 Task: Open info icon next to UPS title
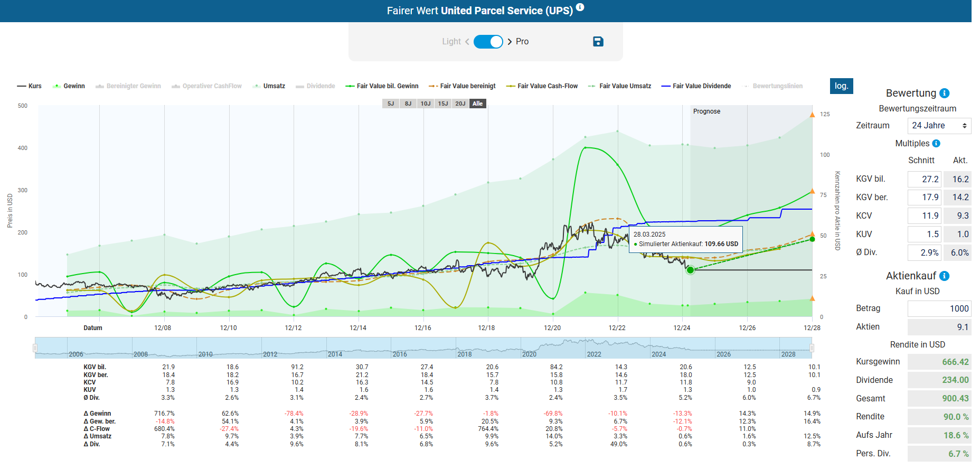(x=580, y=7)
